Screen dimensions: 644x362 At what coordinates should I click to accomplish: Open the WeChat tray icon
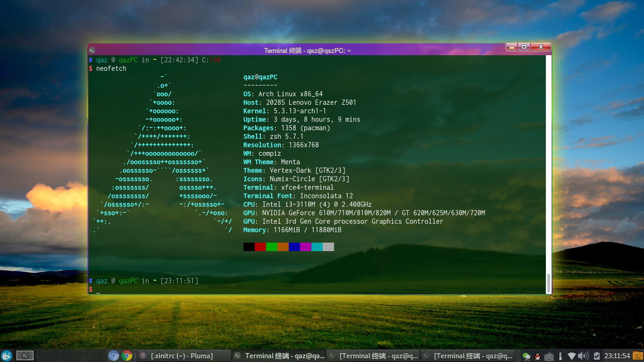[527, 356]
